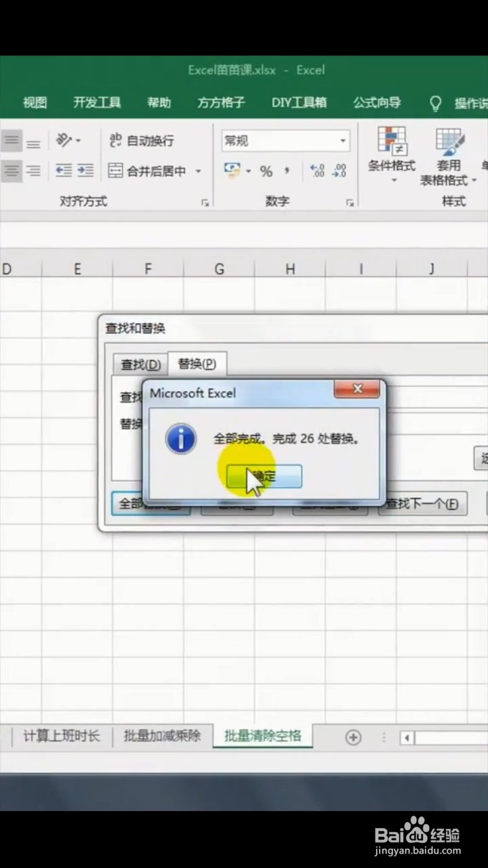Screen dimensions: 488x868
Task: Select the center horizontal align icon
Action: point(12,171)
